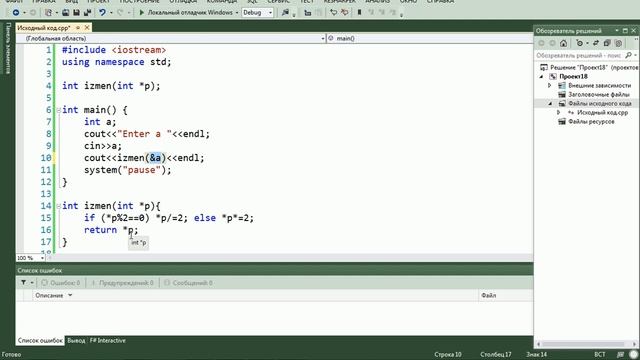Click the find in files toolbar icon
The width and height of the screenshot is (640, 360).
tap(285, 13)
